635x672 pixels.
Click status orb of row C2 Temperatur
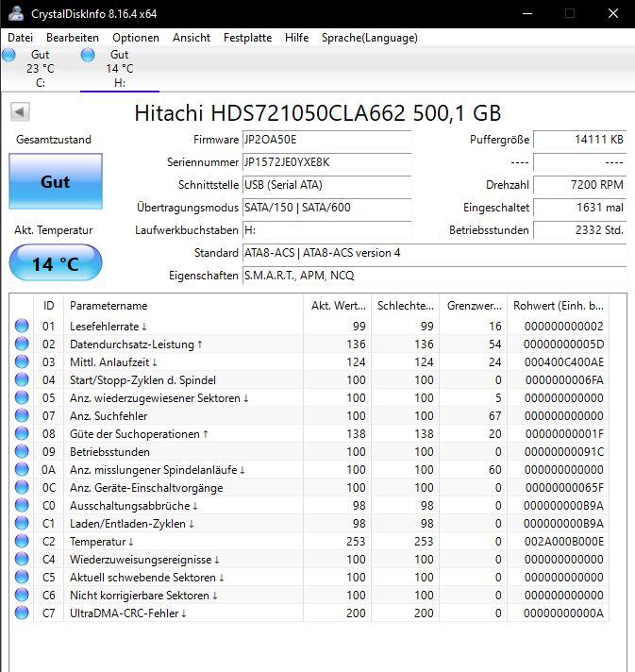22,542
